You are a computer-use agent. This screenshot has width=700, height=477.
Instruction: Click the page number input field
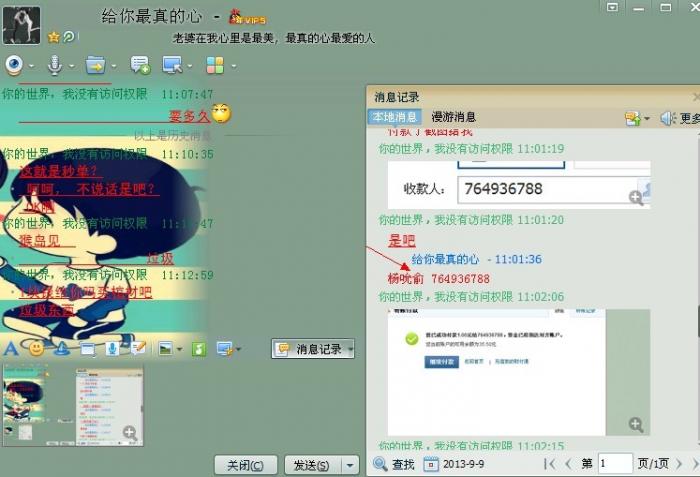click(x=615, y=464)
